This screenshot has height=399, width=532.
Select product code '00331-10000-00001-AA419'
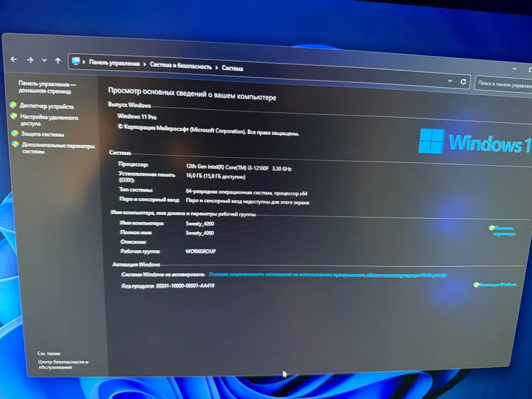click(x=186, y=286)
